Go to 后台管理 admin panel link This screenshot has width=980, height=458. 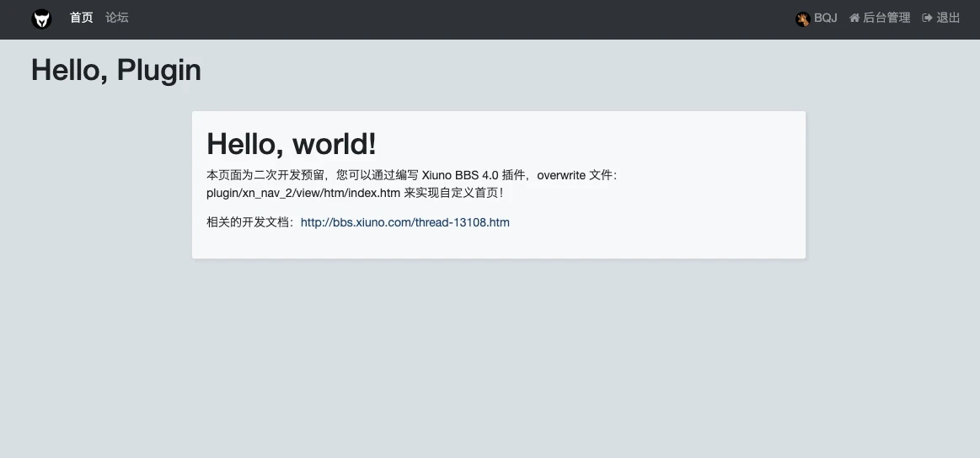tap(886, 18)
